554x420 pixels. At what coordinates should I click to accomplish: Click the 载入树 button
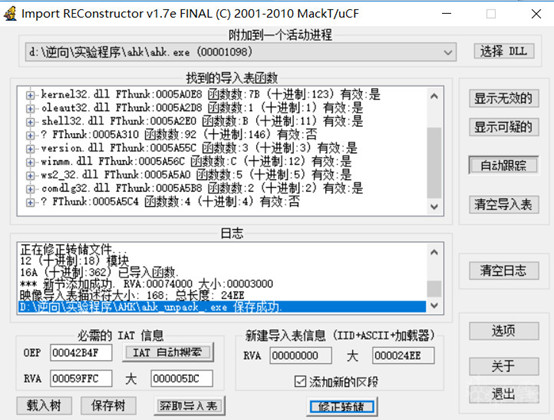(44, 406)
